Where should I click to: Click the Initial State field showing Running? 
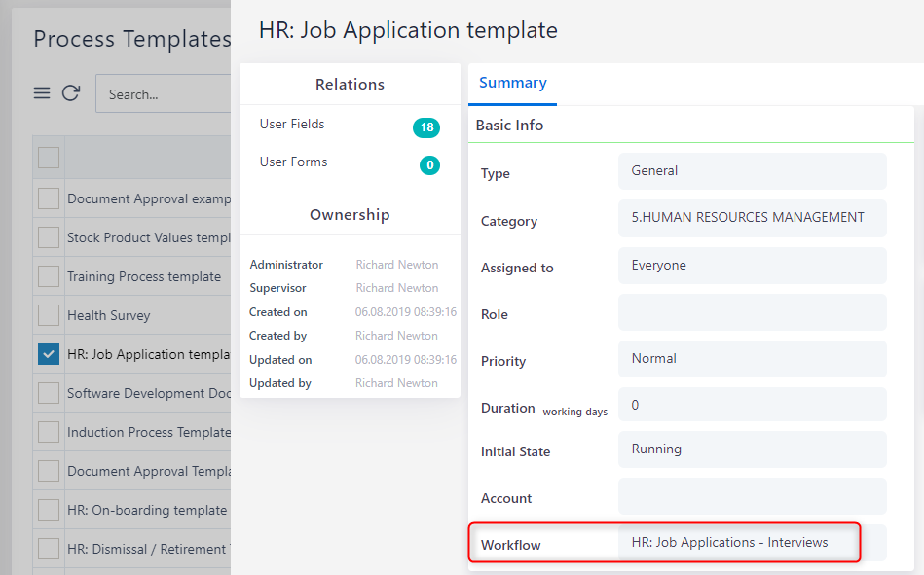(752, 449)
